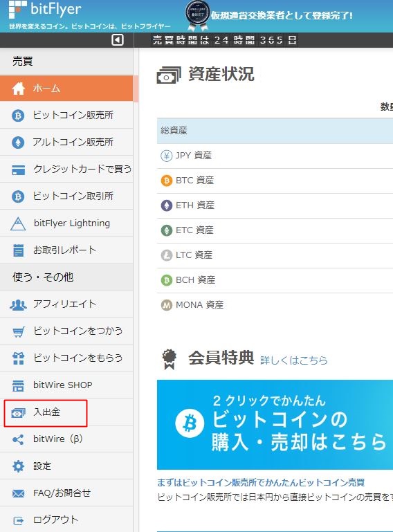The height and width of the screenshot is (532, 393).
Task: Open アルトコイン販売所 menu item
Action: pos(66,142)
